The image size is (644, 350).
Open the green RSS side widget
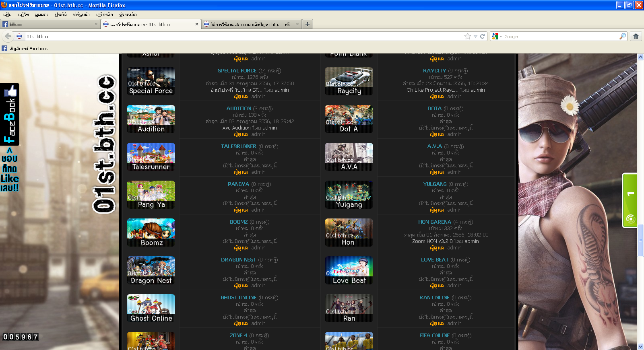tap(630, 200)
